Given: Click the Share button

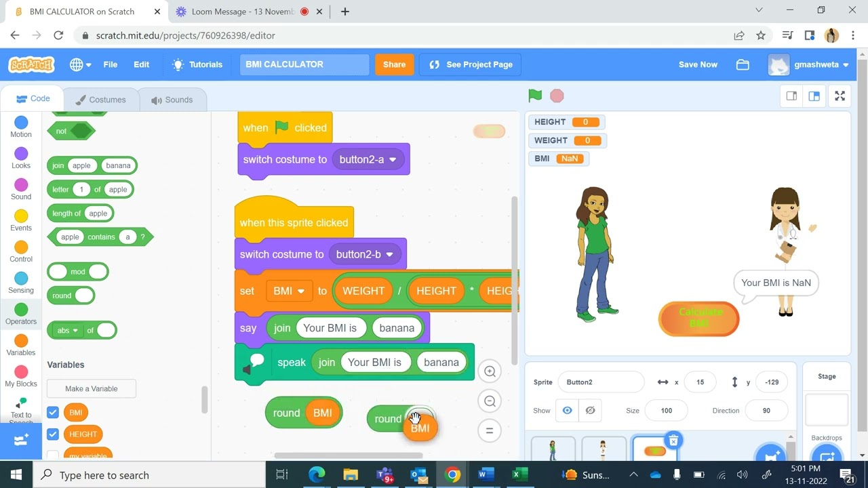Looking at the screenshot, I should click(394, 64).
